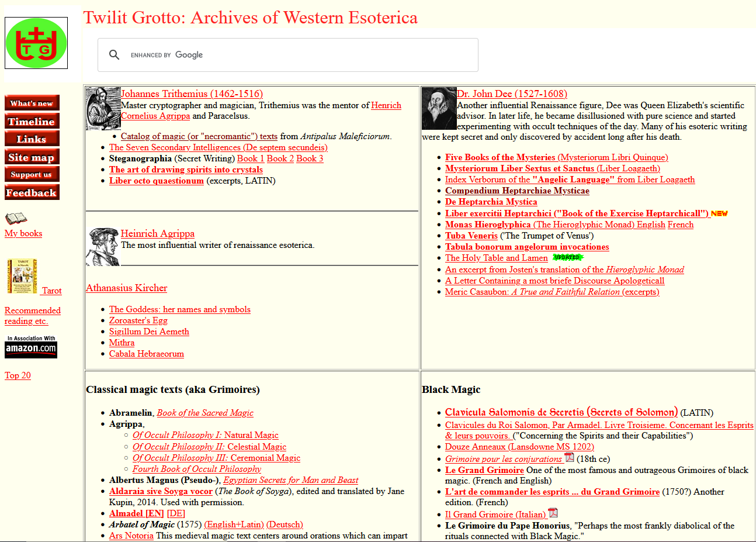
Task: Open the What's new menu button
Action: tap(32, 103)
